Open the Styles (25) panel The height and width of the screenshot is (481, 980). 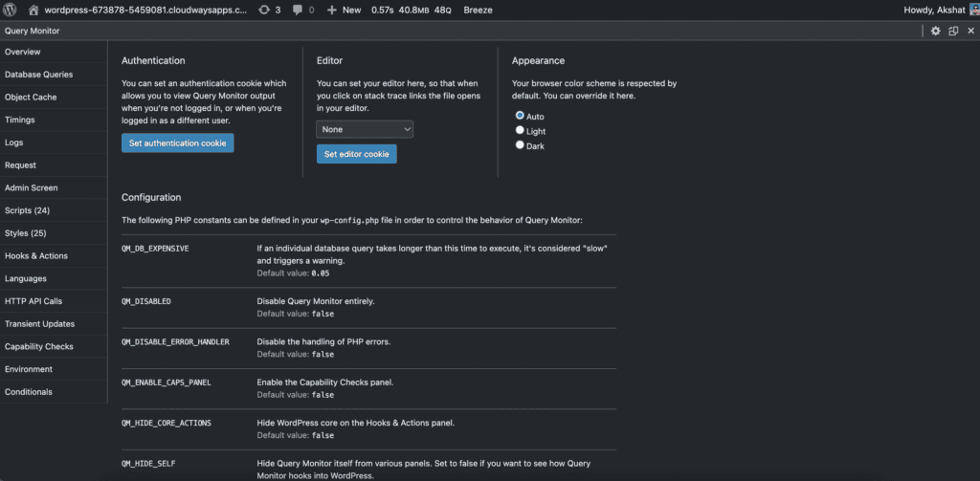tap(54, 233)
